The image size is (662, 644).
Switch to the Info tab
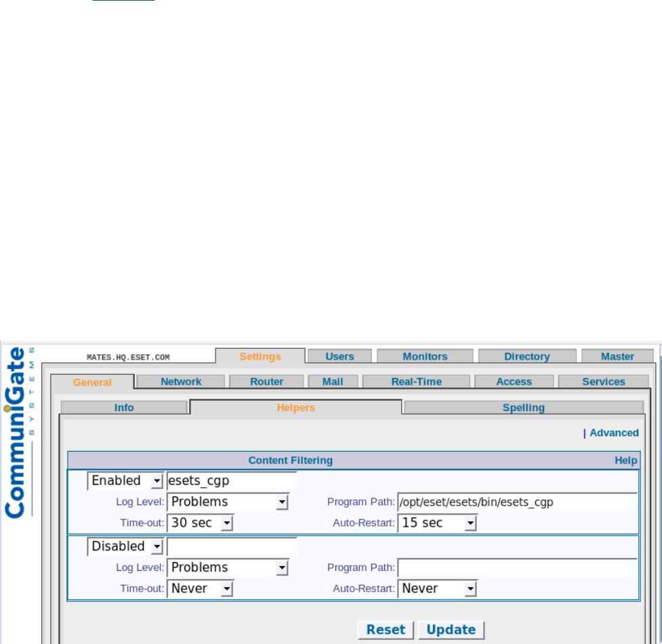124,407
